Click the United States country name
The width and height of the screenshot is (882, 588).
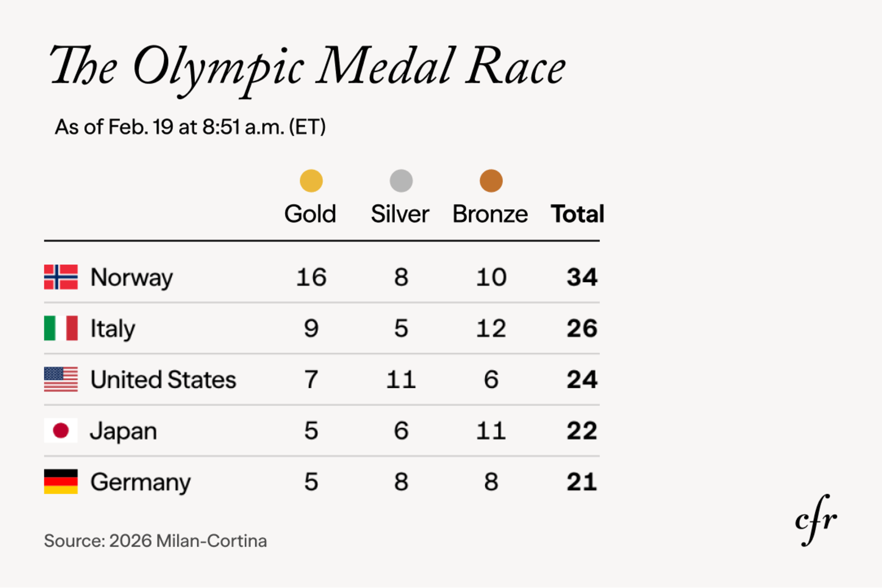[163, 380]
